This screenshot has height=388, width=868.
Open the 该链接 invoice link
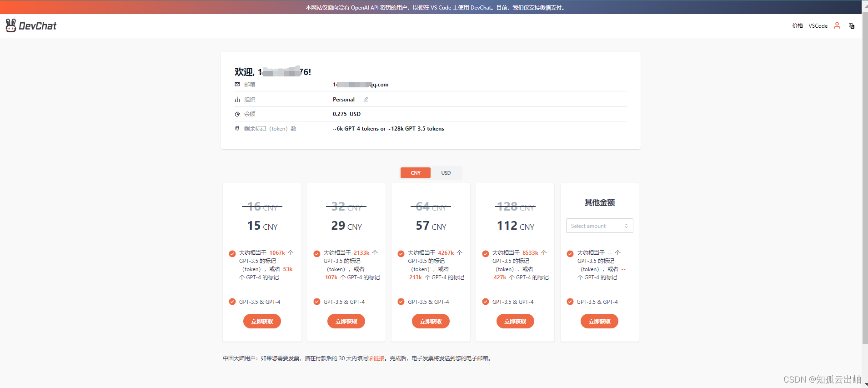[x=376, y=358]
